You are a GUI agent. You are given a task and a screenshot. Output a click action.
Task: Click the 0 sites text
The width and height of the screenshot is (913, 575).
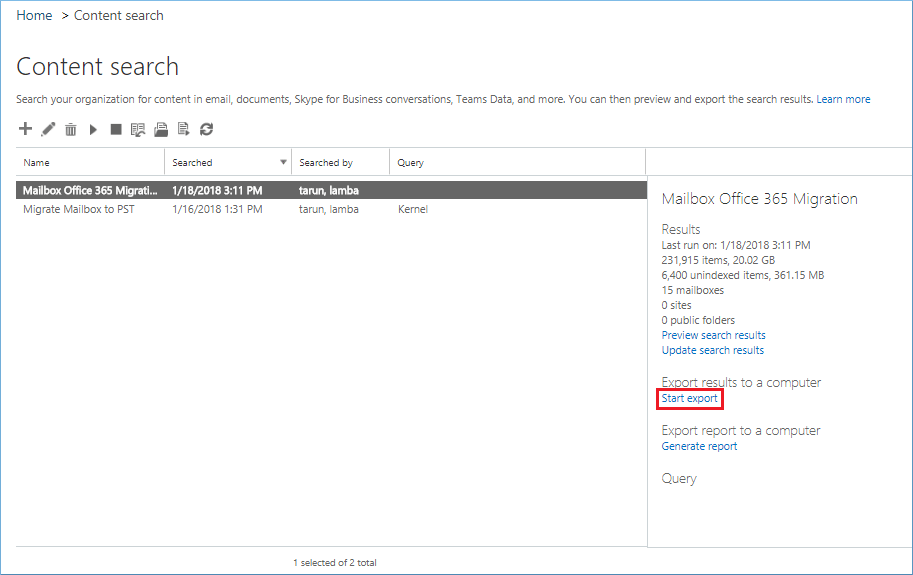coord(676,305)
